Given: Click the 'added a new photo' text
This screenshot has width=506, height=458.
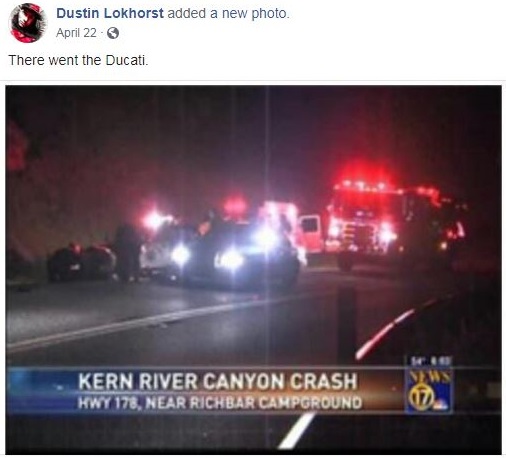Looking at the screenshot, I should (x=228, y=13).
